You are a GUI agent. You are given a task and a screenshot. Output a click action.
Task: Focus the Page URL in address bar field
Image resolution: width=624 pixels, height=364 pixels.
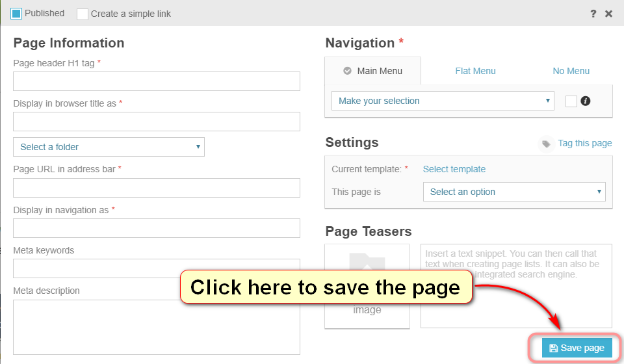point(157,188)
